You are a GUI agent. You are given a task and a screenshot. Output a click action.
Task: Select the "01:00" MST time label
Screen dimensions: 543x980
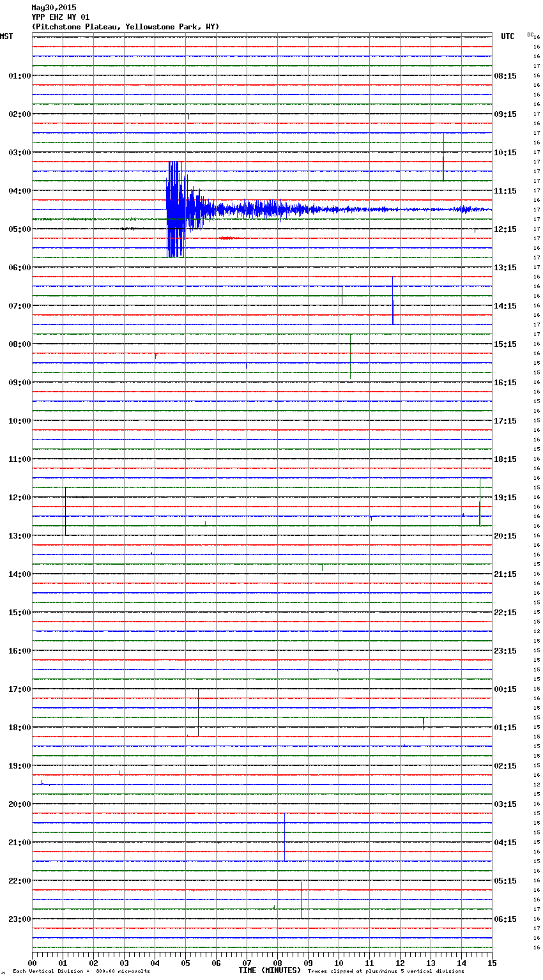[x=20, y=76]
